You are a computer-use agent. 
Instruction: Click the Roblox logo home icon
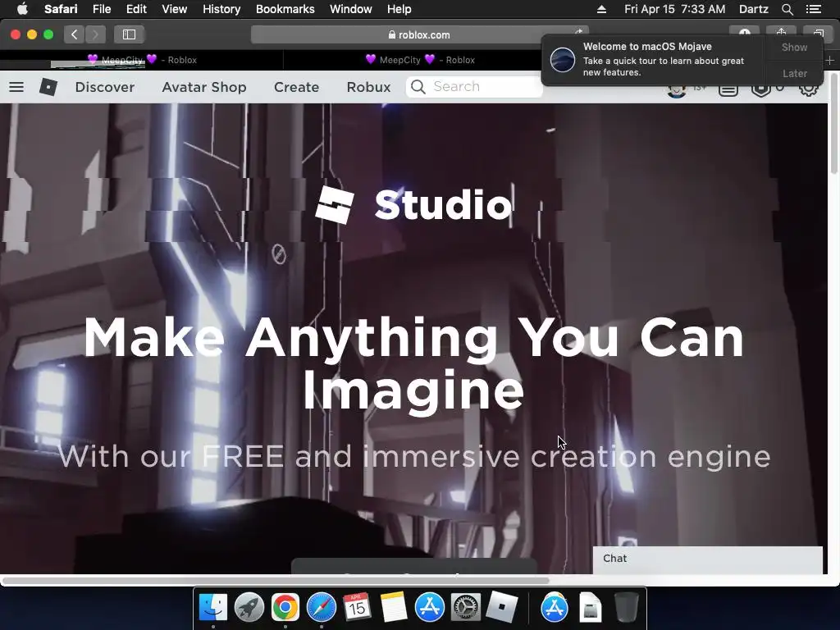point(48,87)
